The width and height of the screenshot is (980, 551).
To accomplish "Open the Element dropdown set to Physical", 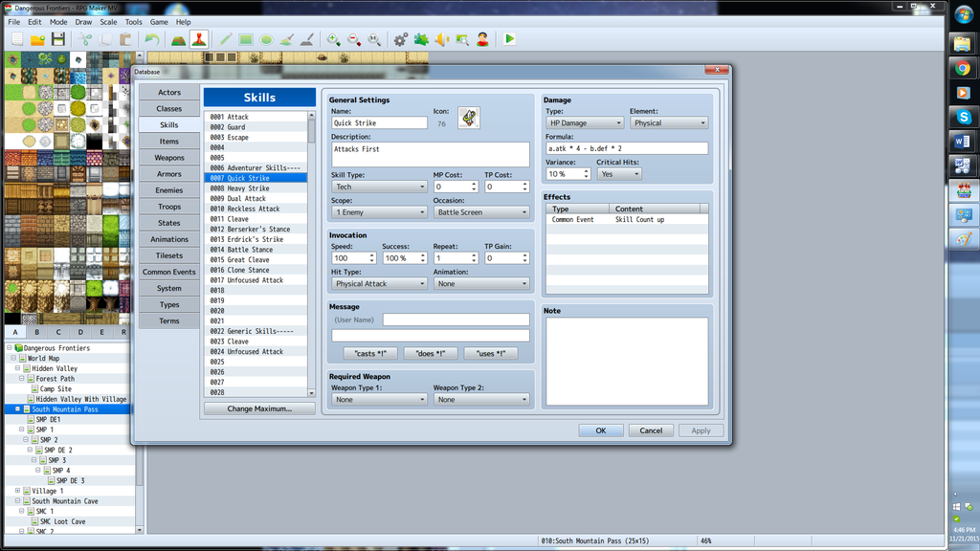I will [668, 123].
